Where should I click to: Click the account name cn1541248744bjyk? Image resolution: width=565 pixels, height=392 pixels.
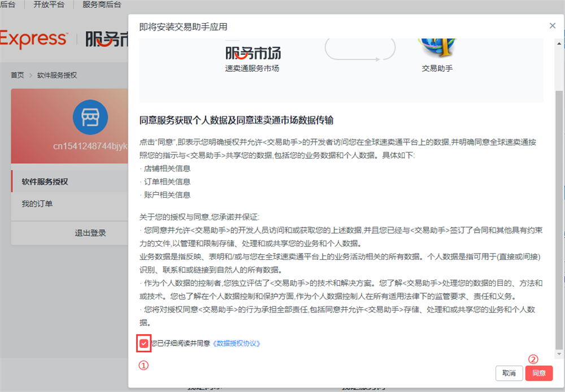tap(90, 146)
